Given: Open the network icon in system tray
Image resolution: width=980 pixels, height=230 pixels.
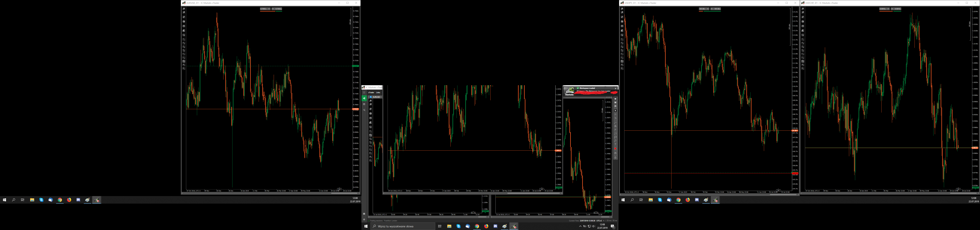Looking at the screenshot, I should coord(589,226).
